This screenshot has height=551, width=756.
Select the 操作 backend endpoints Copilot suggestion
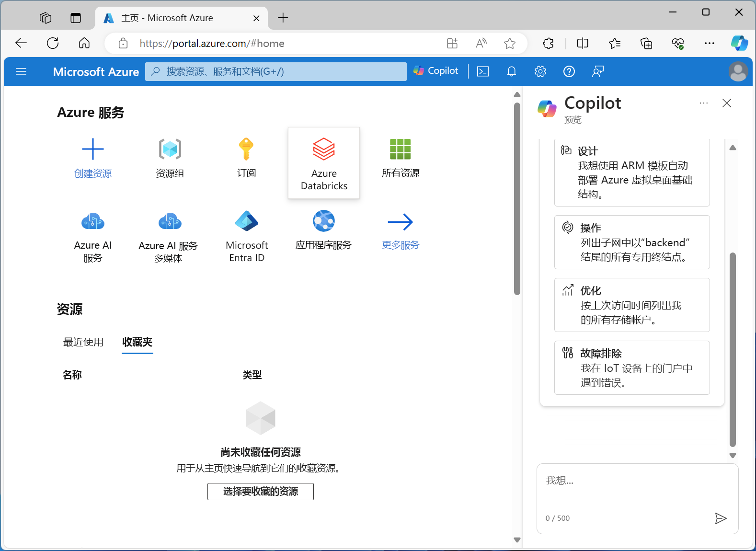[632, 242]
